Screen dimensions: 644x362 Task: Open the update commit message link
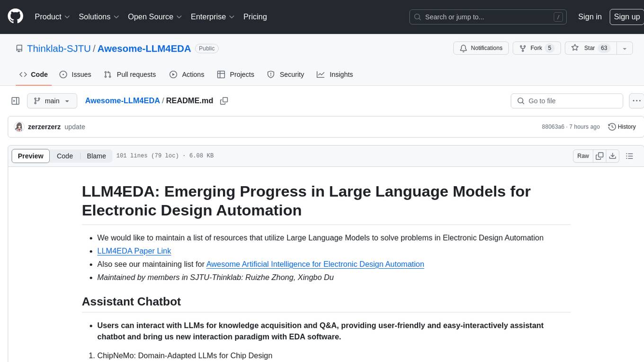coord(75,127)
